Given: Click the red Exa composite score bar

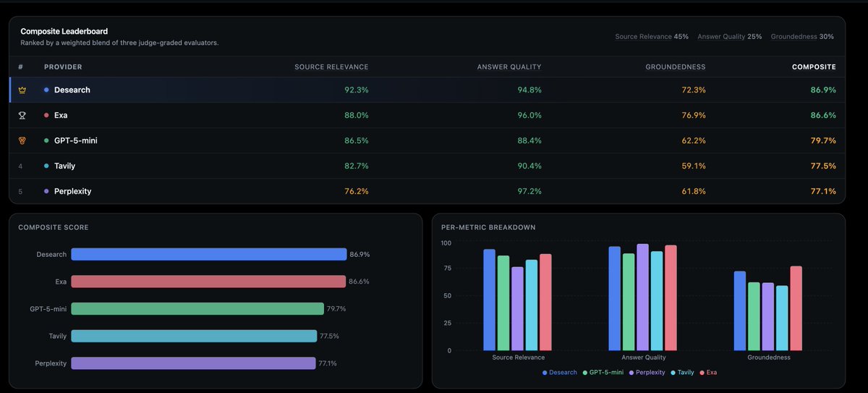Looking at the screenshot, I should (208, 282).
